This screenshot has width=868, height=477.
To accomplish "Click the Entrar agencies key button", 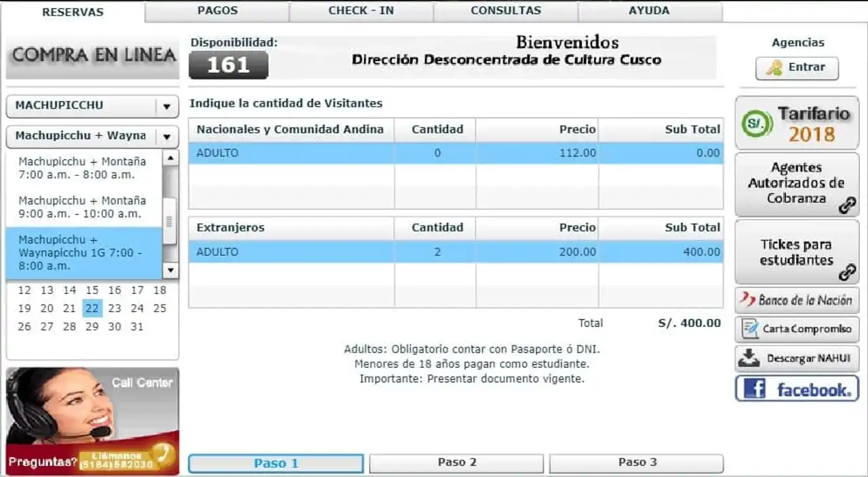I will coord(797,68).
